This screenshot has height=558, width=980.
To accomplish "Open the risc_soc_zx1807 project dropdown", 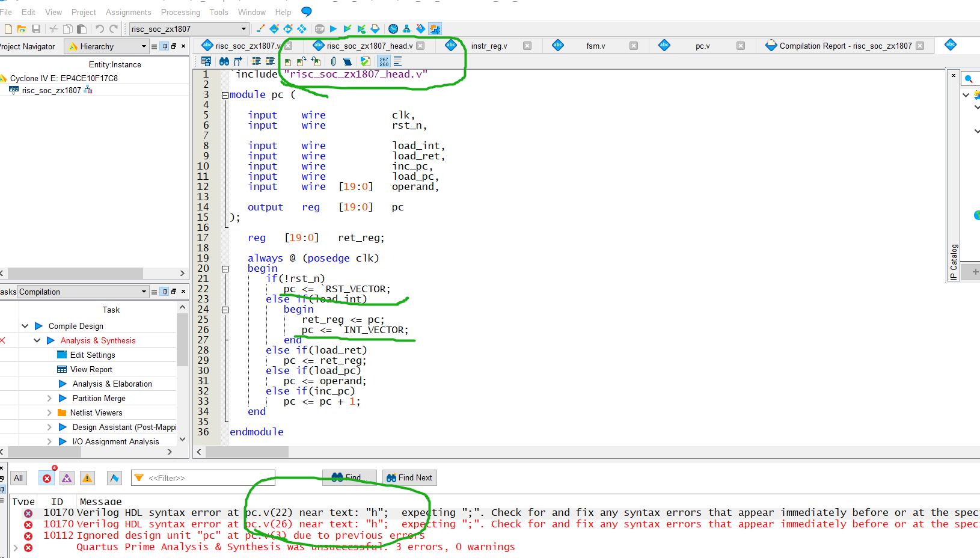I will 243,28.
